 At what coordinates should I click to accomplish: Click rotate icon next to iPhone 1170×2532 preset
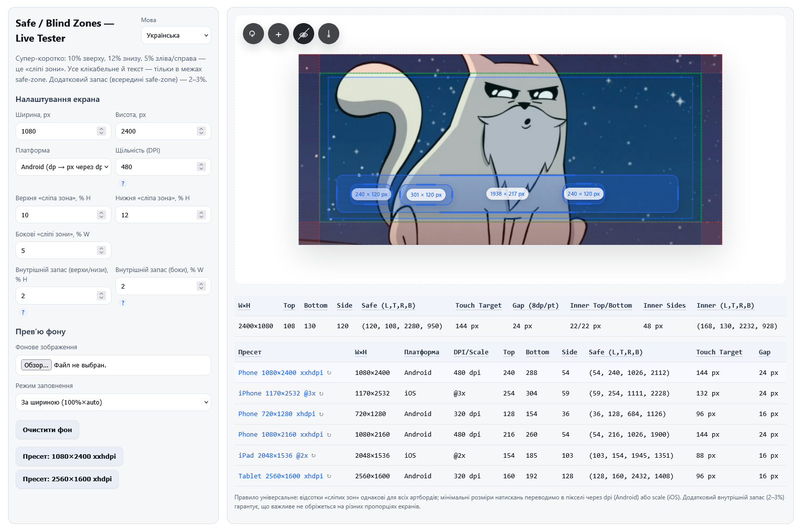click(321, 394)
